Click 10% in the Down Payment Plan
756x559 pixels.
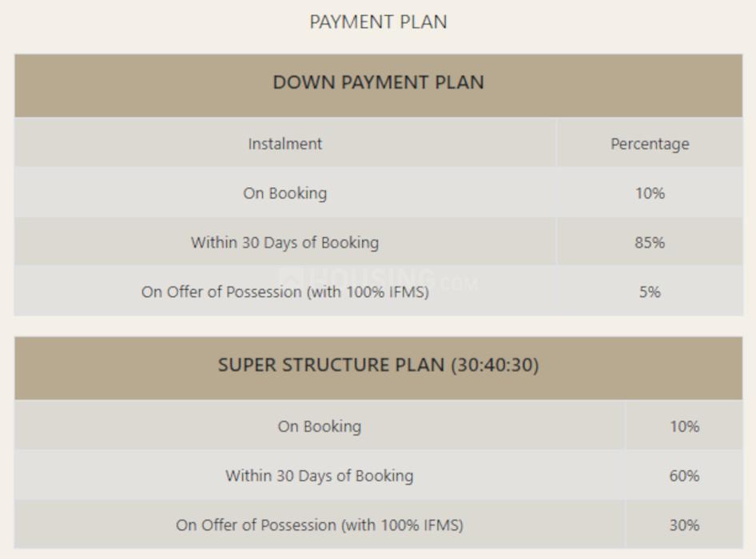650,193
